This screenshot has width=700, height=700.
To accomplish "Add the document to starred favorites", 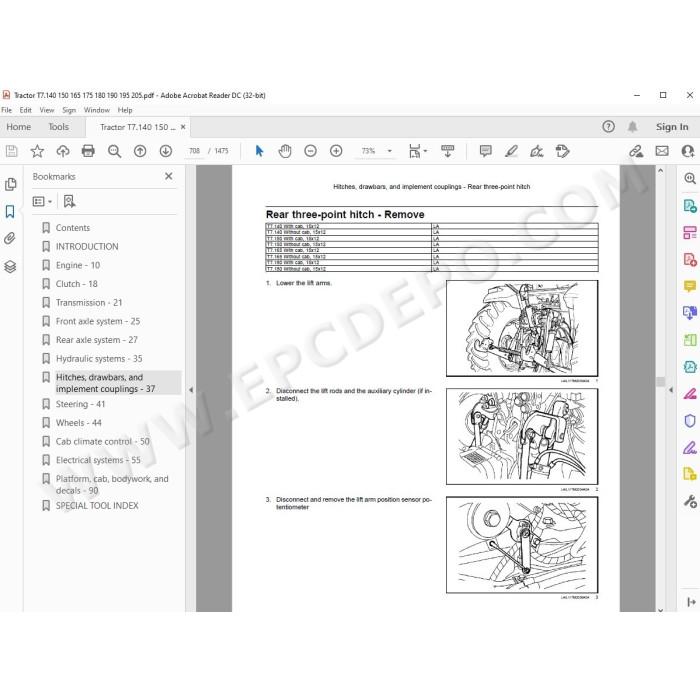I will click(x=37, y=151).
